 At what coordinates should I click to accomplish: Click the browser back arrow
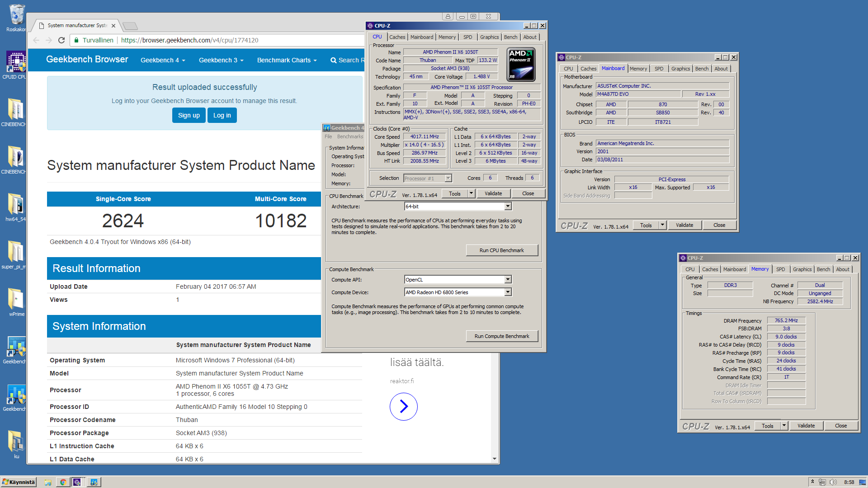36,40
